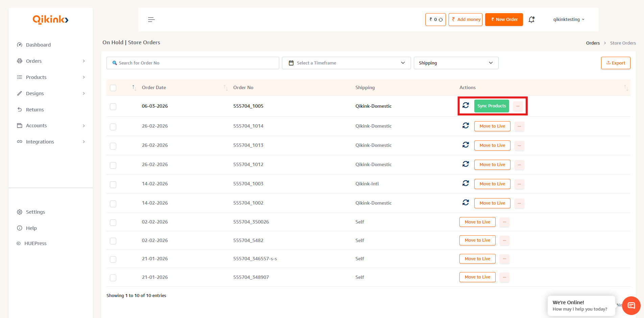
Task: Click inside the Search for Order No field
Action: pyautogui.click(x=193, y=63)
